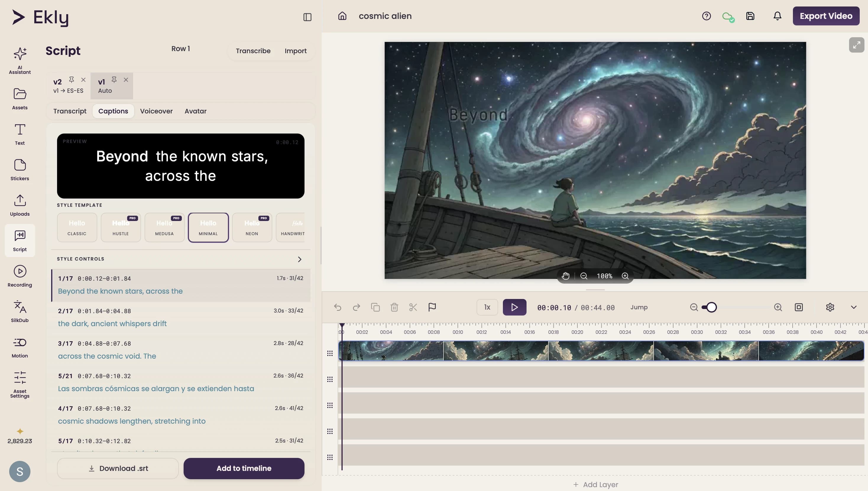
Task: Open the Stickers panel
Action: [x=20, y=169]
